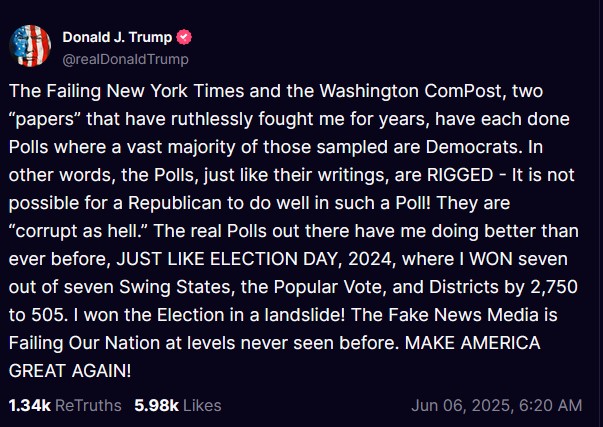
Task: Click the Likes label
Action: point(202,405)
